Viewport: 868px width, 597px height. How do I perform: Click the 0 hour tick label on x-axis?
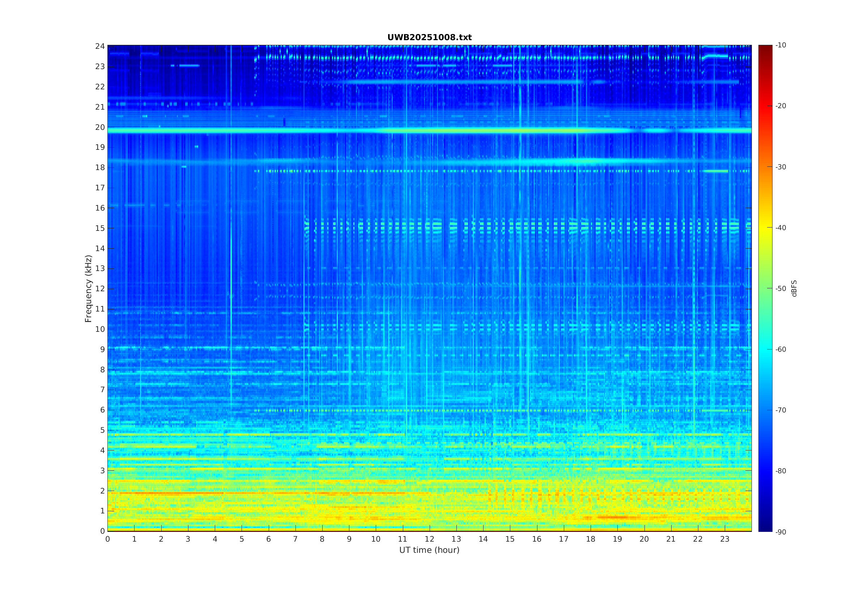(108, 539)
